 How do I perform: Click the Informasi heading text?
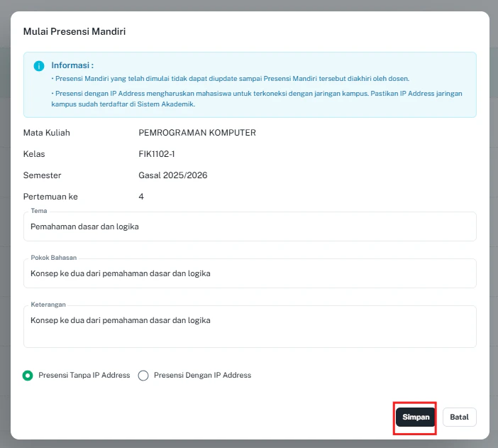pyautogui.click(x=72, y=65)
